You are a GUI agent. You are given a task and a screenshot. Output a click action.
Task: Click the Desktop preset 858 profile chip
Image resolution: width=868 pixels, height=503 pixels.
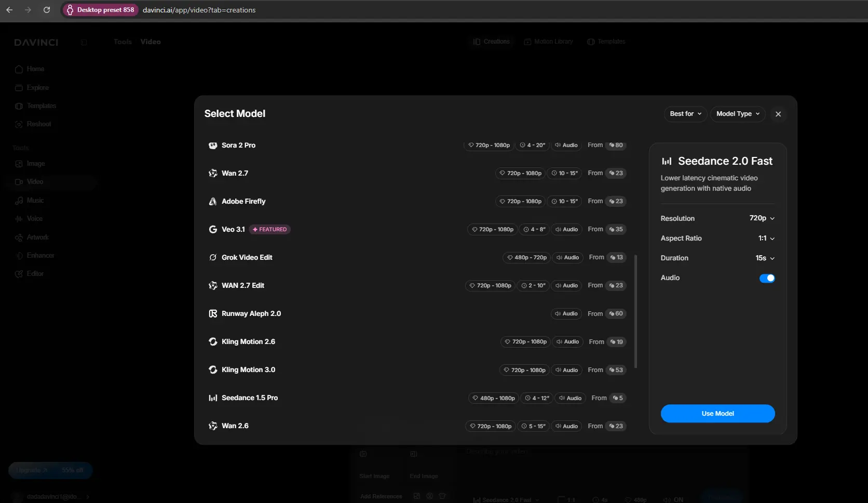coord(101,10)
